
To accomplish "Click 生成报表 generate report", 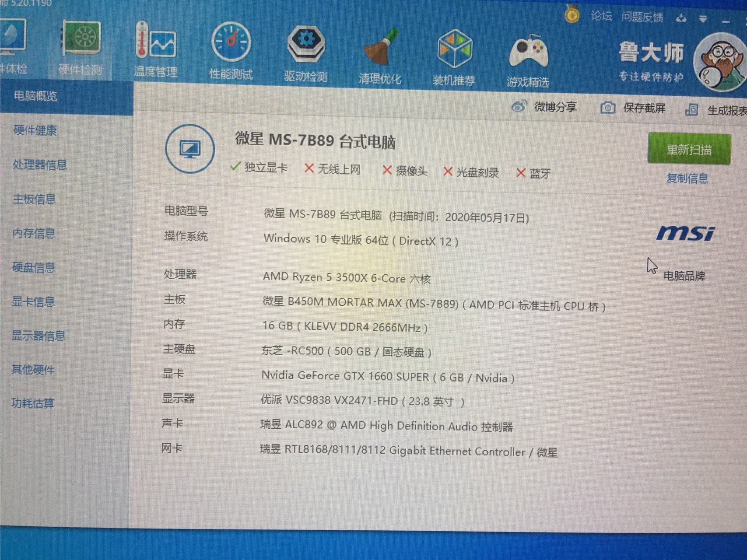I will tap(716, 110).
